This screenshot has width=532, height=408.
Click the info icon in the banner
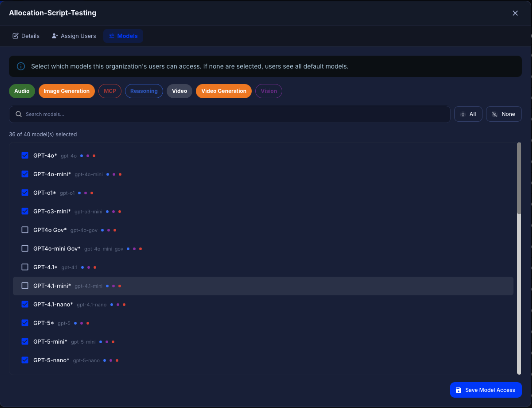pos(21,66)
